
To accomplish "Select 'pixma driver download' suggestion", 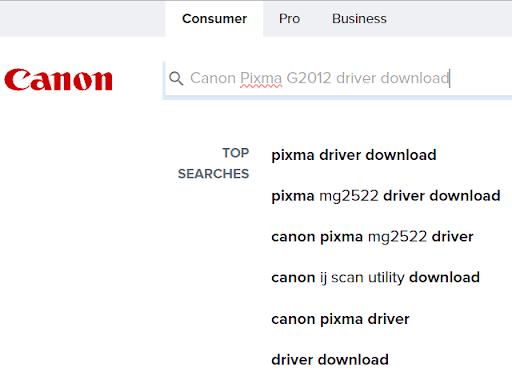I will 354,155.
